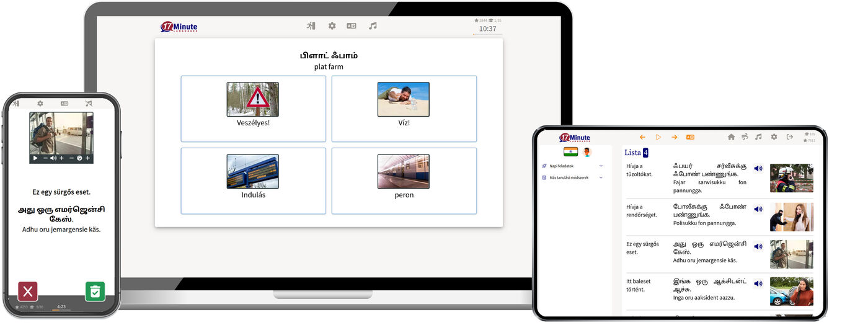Lower volume with minus beside speaker on phone

(x=45, y=158)
